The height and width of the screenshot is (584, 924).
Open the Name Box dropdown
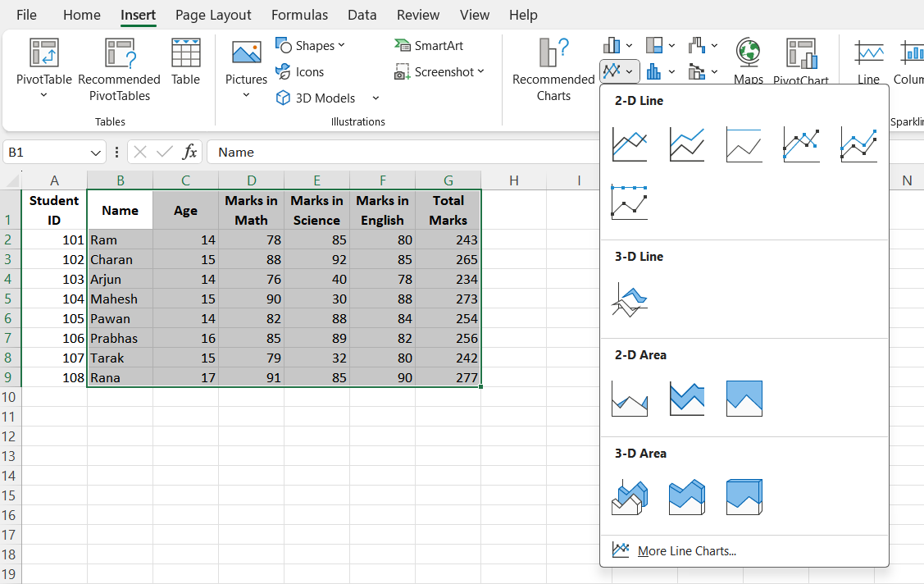tap(96, 152)
